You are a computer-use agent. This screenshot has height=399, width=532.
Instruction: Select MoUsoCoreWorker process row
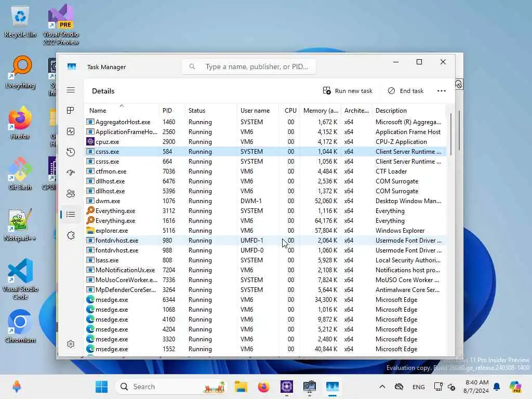coord(265,280)
